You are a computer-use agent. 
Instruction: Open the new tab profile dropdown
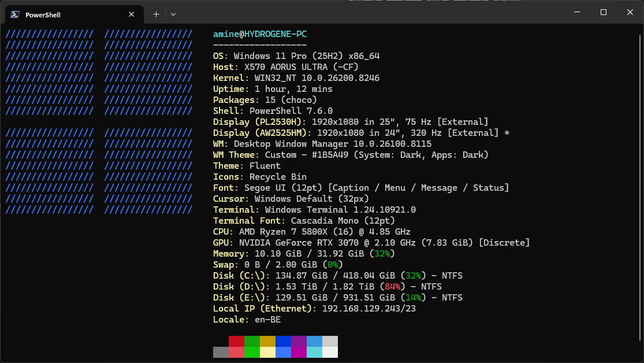pos(173,14)
